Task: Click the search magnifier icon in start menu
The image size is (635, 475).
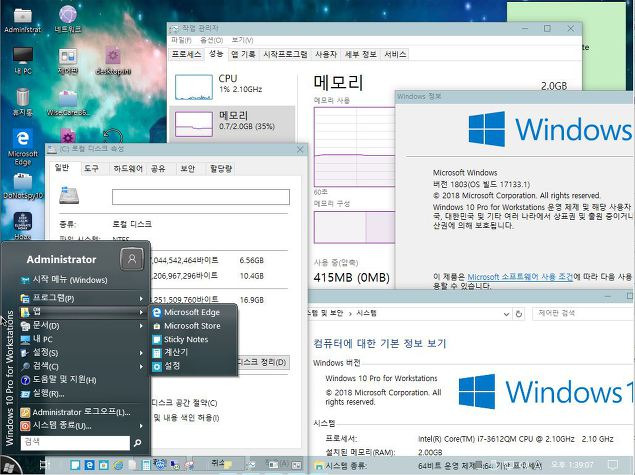Action: click(x=138, y=443)
